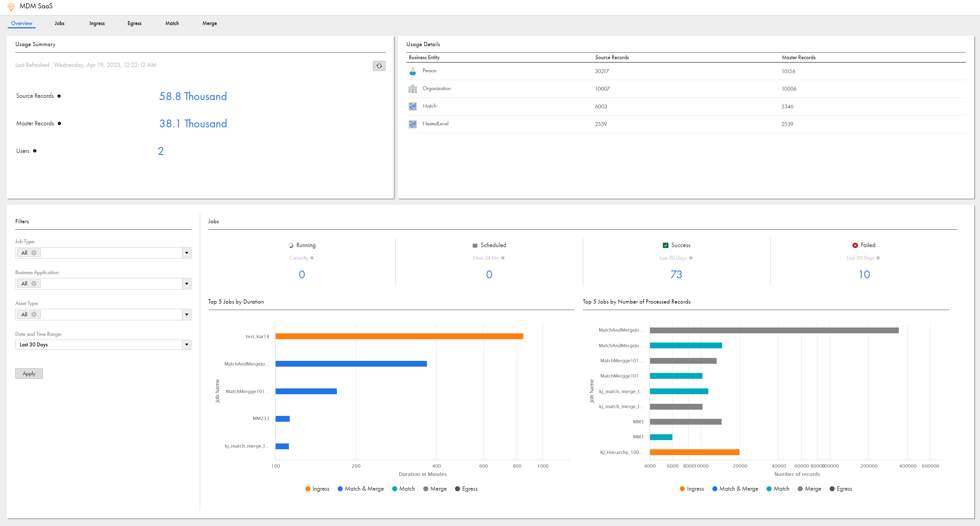This screenshot has height=526, width=980.
Task: Click the Organization entity icon
Action: [x=412, y=89]
